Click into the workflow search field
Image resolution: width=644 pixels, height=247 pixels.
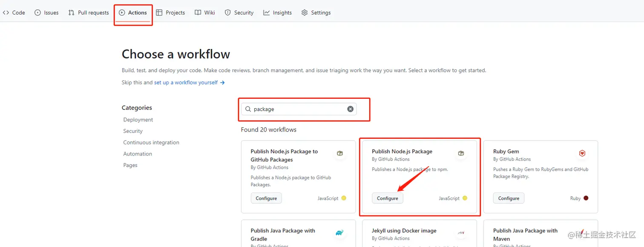coord(299,109)
